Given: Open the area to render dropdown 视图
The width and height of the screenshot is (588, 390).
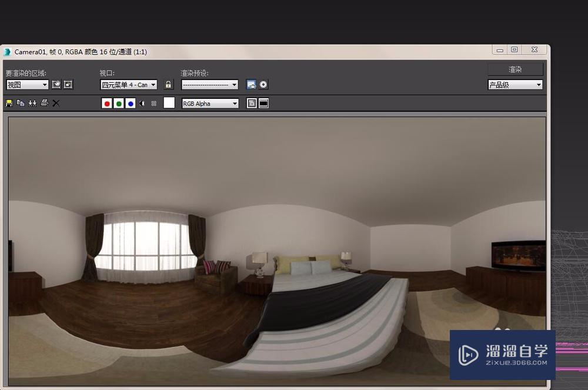Looking at the screenshot, I should pyautogui.click(x=28, y=85).
